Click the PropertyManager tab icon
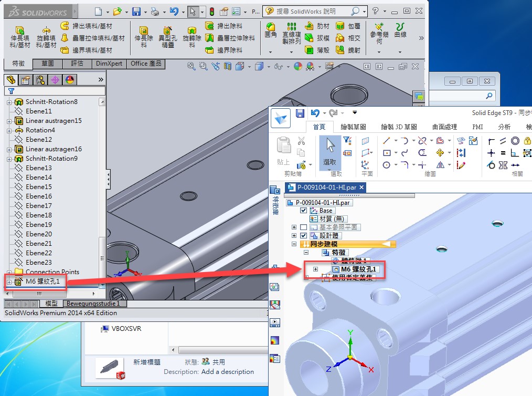This screenshot has height=396, width=532. click(26, 80)
